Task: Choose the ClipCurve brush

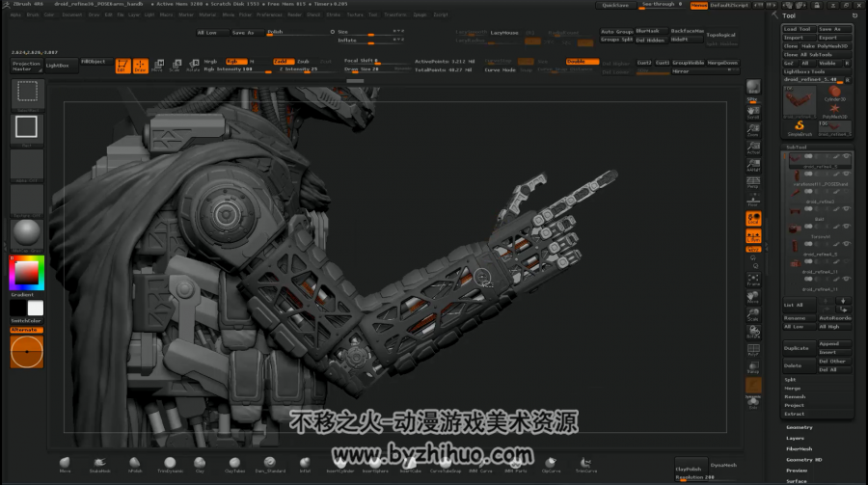Action: 551,464
